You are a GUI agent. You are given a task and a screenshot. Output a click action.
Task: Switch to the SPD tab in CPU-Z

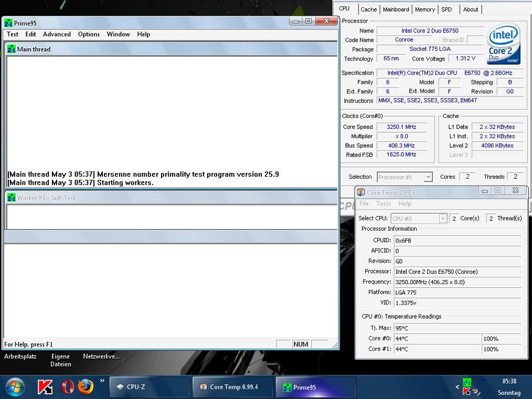pos(446,9)
